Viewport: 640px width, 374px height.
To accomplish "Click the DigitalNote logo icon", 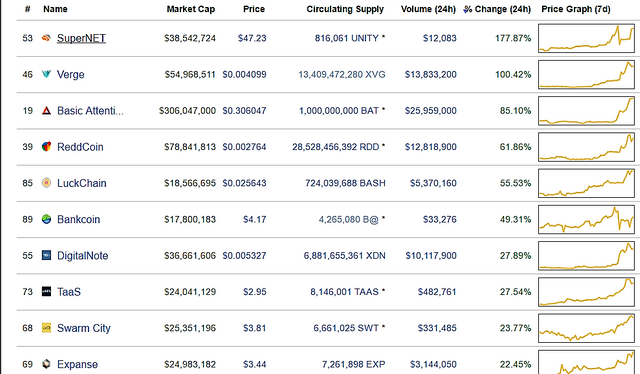I will click(47, 255).
